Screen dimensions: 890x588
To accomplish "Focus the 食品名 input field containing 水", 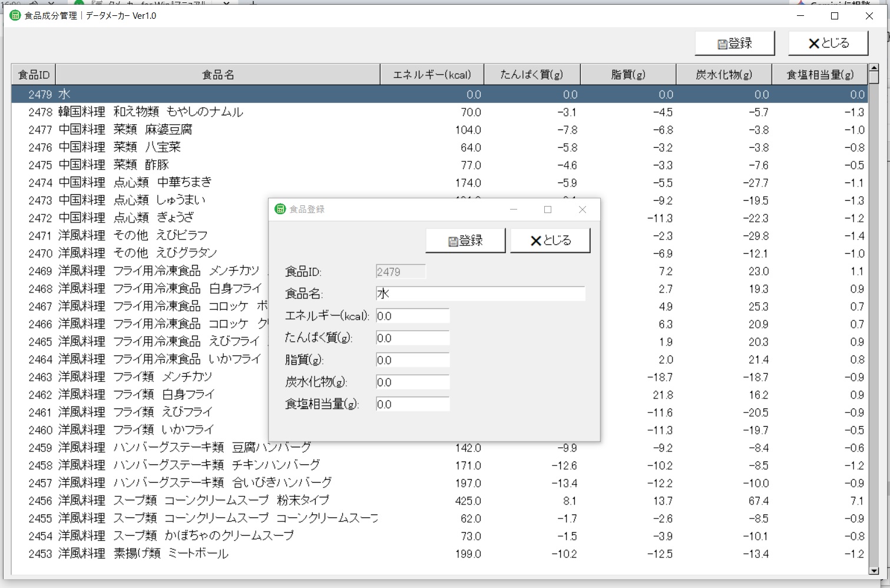I will (481, 294).
